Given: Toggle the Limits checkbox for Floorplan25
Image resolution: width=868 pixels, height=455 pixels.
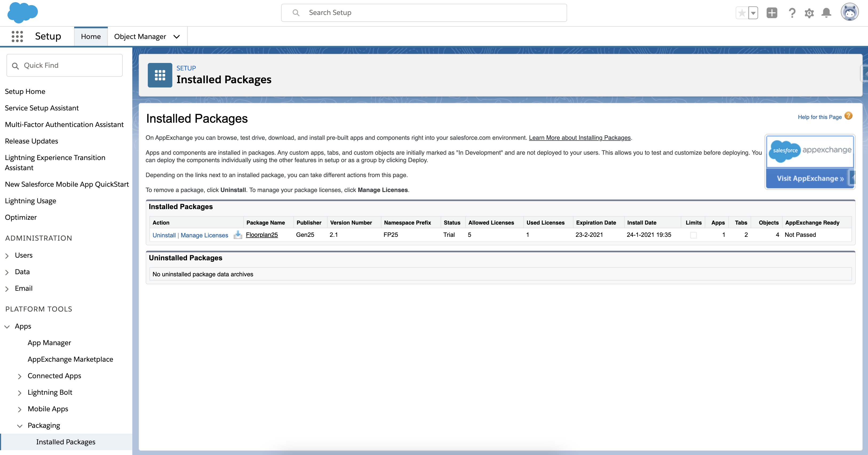Looking at the screenshot, I should coord(693,235).
